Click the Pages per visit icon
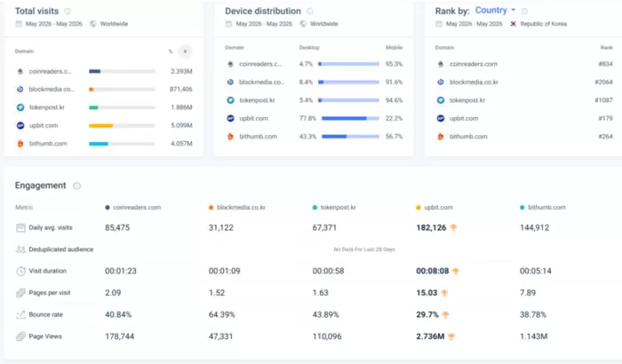Viewport: 622px width, 364px height. pyautogui.click(x=20, y=293)
